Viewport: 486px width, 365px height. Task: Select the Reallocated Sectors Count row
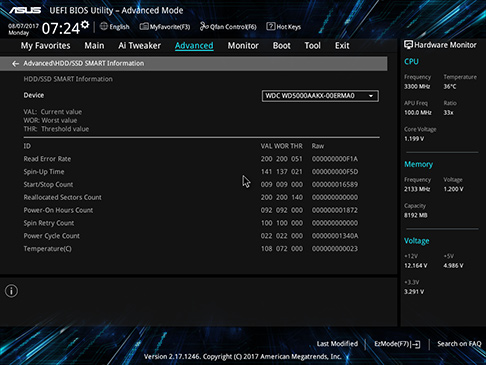[x=201, y=197]
